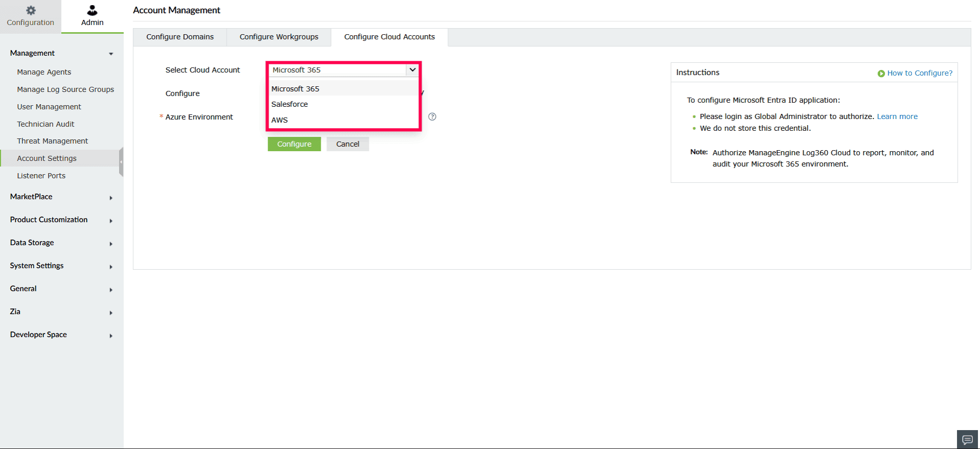Screen dimensions: 980x449
Task: Click the Cancel button
Action: 347,144
